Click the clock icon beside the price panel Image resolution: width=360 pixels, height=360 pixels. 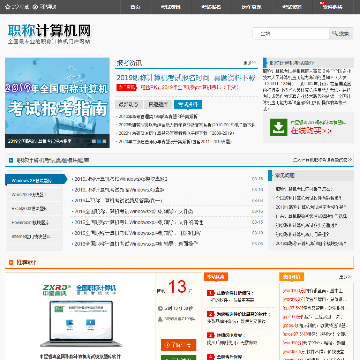160,309
